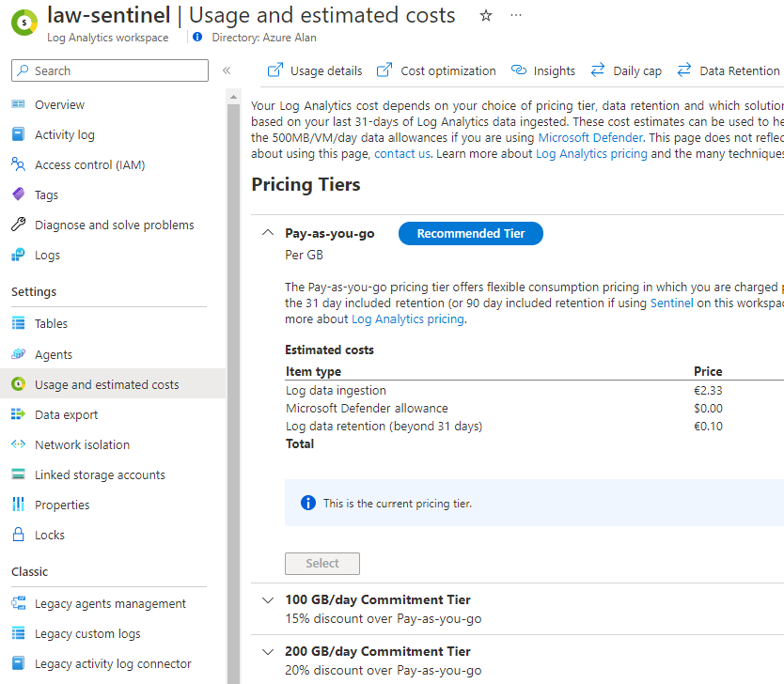The height and width of the screenshot is (684, 784).
Task: Open Access control (IAM)
Action: 21,164
